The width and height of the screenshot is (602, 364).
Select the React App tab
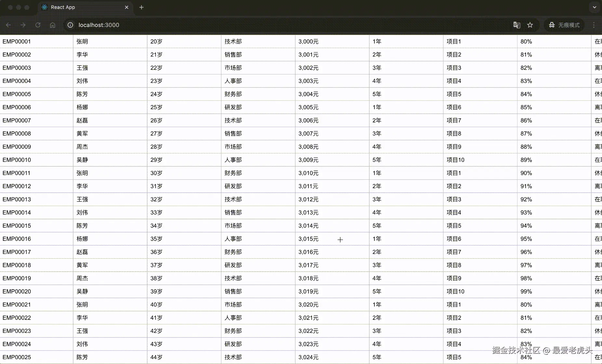[x=85, y=7]
